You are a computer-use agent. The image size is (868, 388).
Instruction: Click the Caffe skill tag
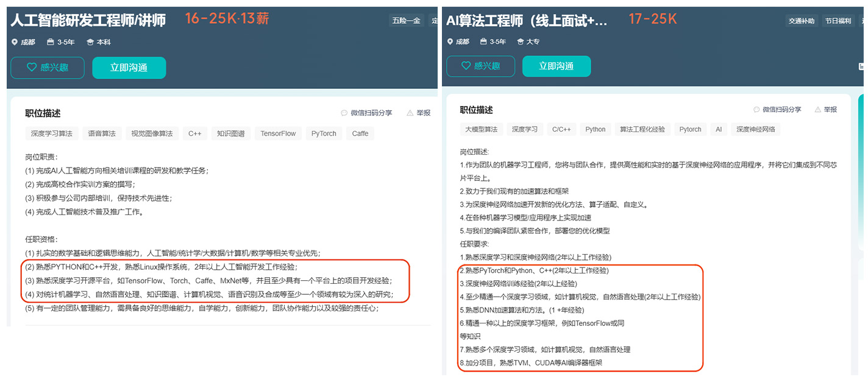click(360, 133)
